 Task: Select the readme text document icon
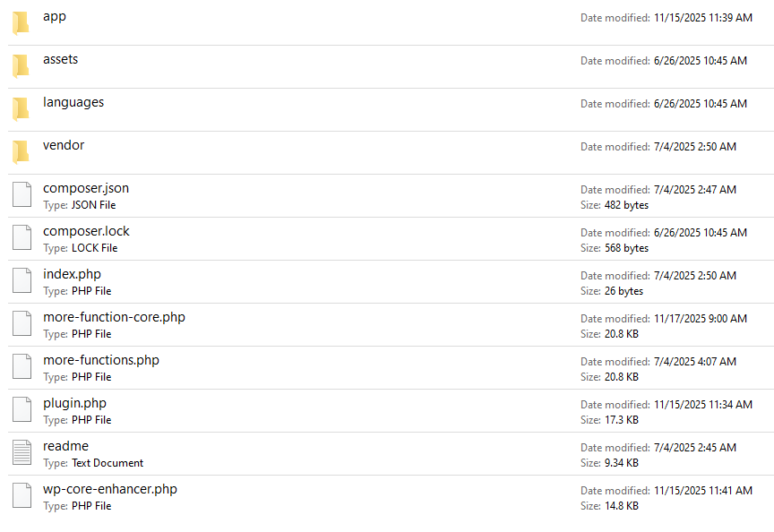21,453
